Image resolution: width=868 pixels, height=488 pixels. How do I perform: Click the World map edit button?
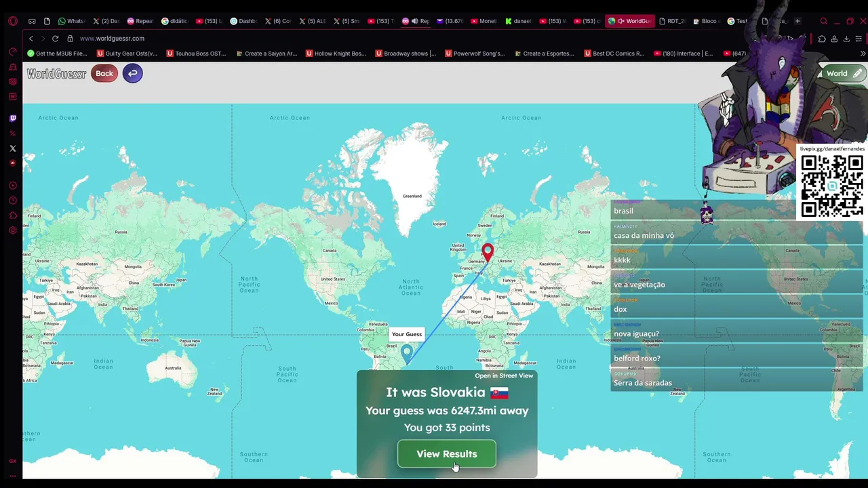843,73
